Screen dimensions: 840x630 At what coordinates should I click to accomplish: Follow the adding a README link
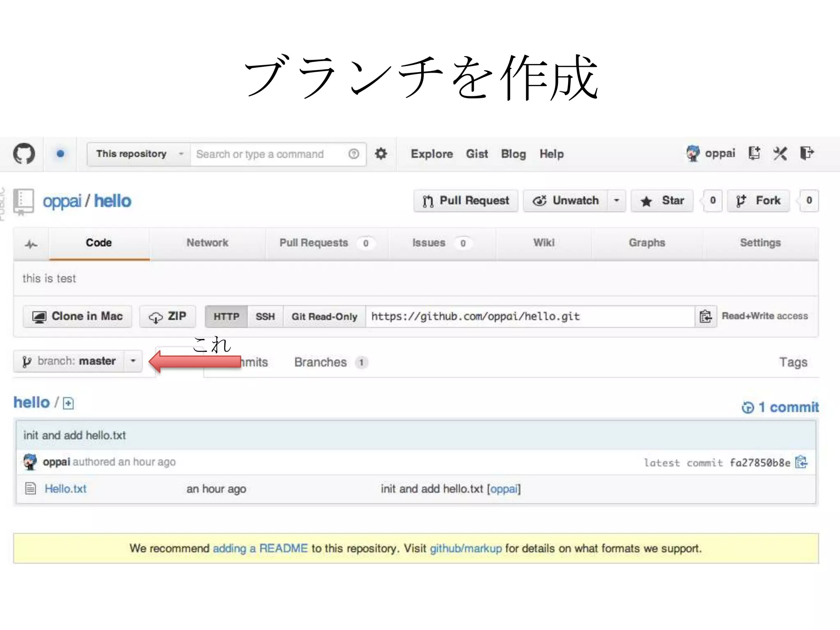(x=260, y=548)
